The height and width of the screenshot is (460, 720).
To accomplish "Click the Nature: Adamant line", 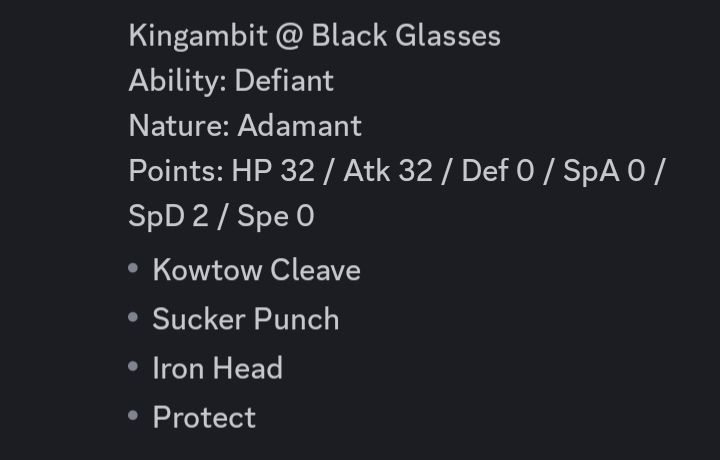I will [245, 125].
